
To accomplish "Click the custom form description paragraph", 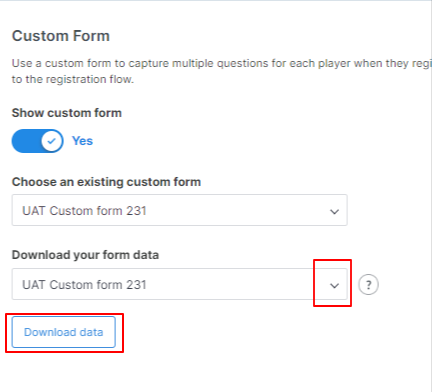I will pos(222,71).
